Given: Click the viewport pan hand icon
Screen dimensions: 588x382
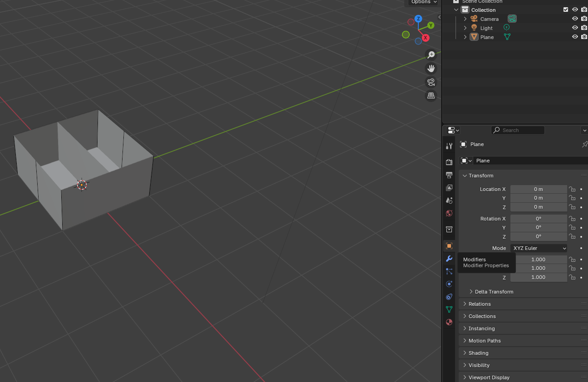Looking at the screenshot, I should tap(431, 69).
